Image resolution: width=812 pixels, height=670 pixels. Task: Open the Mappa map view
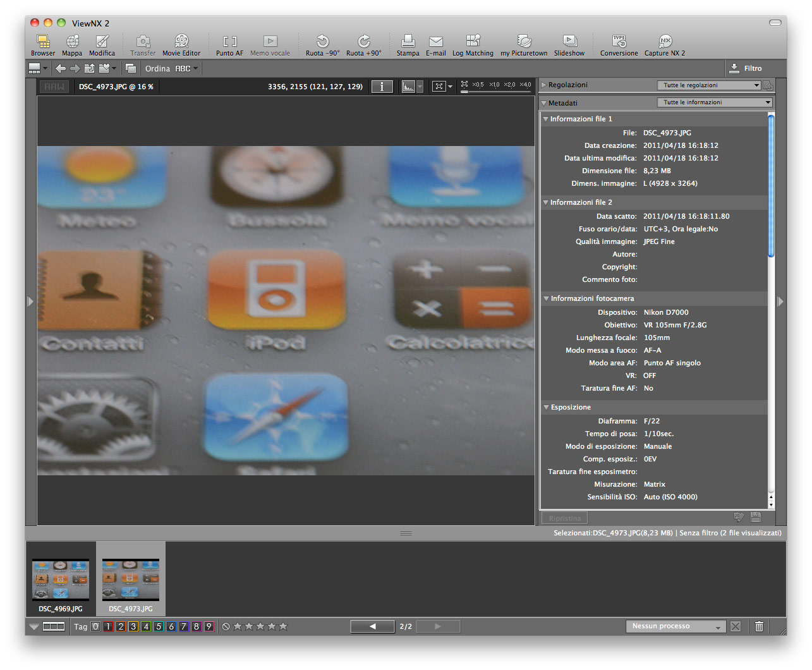pyautogui.click(x=72, y=46)
